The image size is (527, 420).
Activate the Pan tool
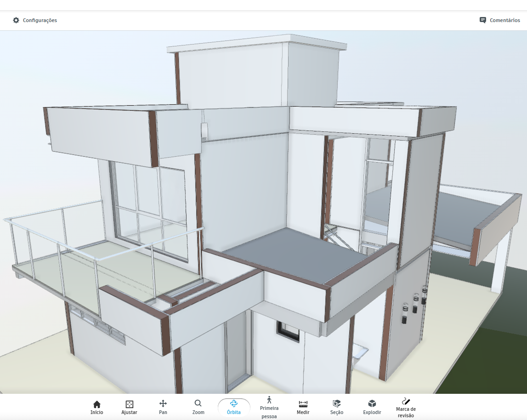click(x=163, y=407)
